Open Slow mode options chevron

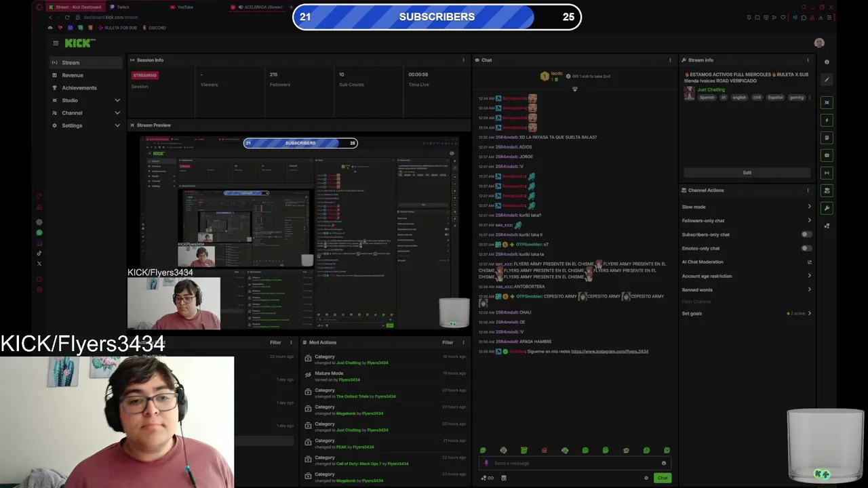point(809,207)
